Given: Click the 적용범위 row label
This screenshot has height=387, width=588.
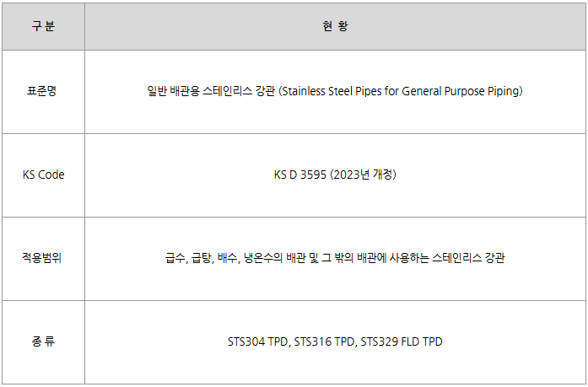Looking at the screenshot, I should tap(43, 258).
